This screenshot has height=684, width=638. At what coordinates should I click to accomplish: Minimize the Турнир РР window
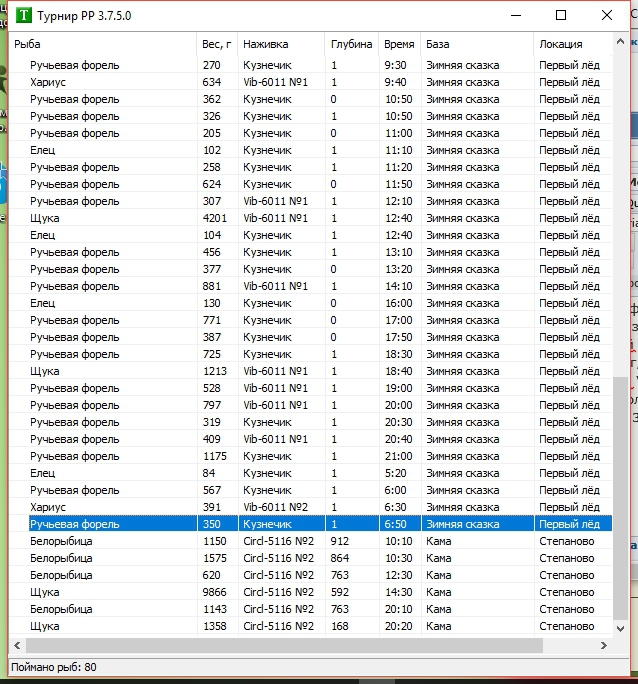pyautogui.click(x=516, y=15)
